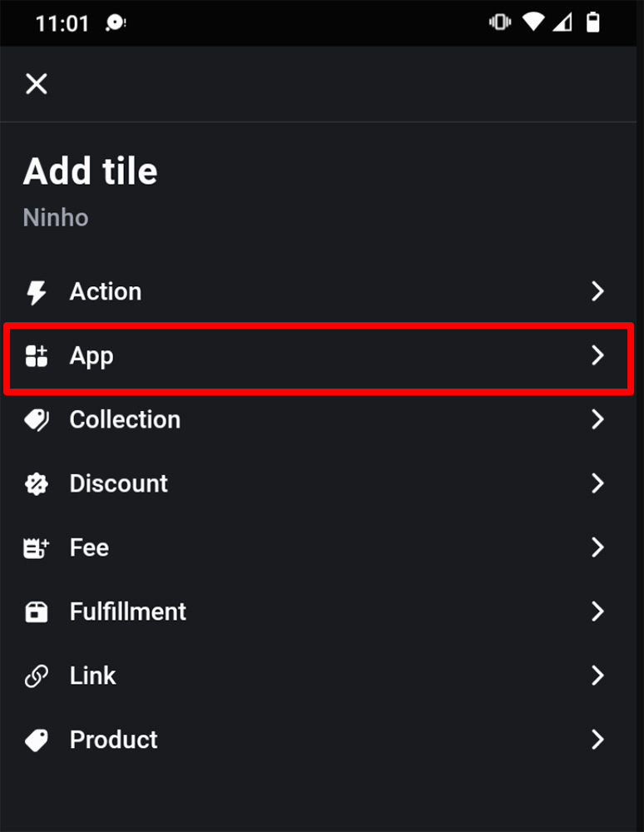Image resolution: width=644 pixels, height=832 pixels.
Task: Choose the Product menu entry
Action: (x=319, y=740)
